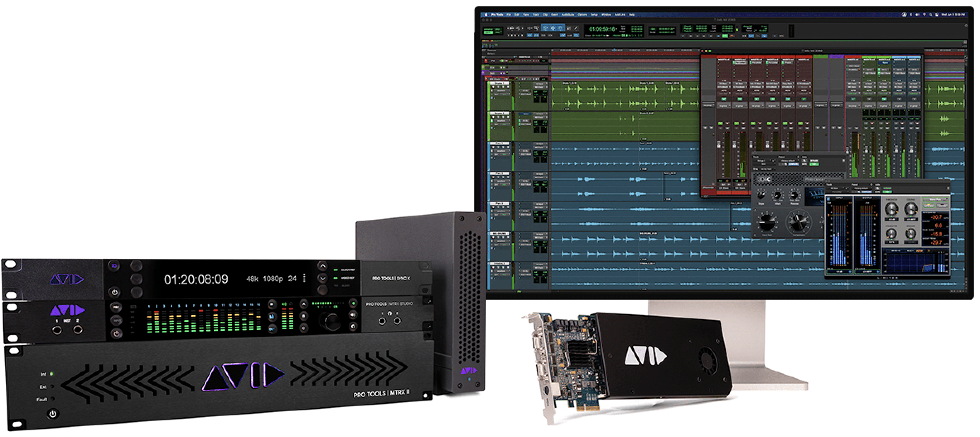This screenshot has width=980, height=437.
Task: Click the PRO TOOLS | MTRX II label
Action: tap(381, 393)
